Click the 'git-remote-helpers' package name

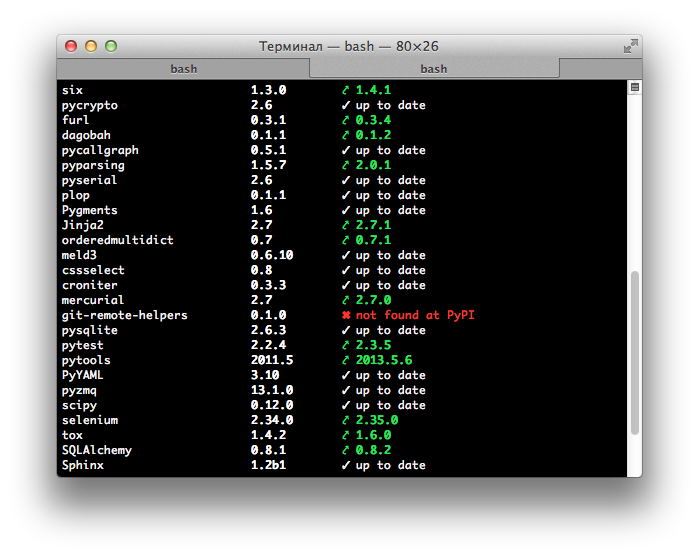pos(124,315)
